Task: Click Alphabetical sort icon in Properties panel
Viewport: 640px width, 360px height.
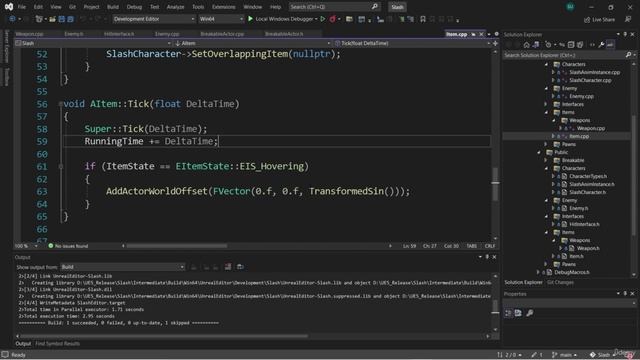Action: [x=518, y=313]
